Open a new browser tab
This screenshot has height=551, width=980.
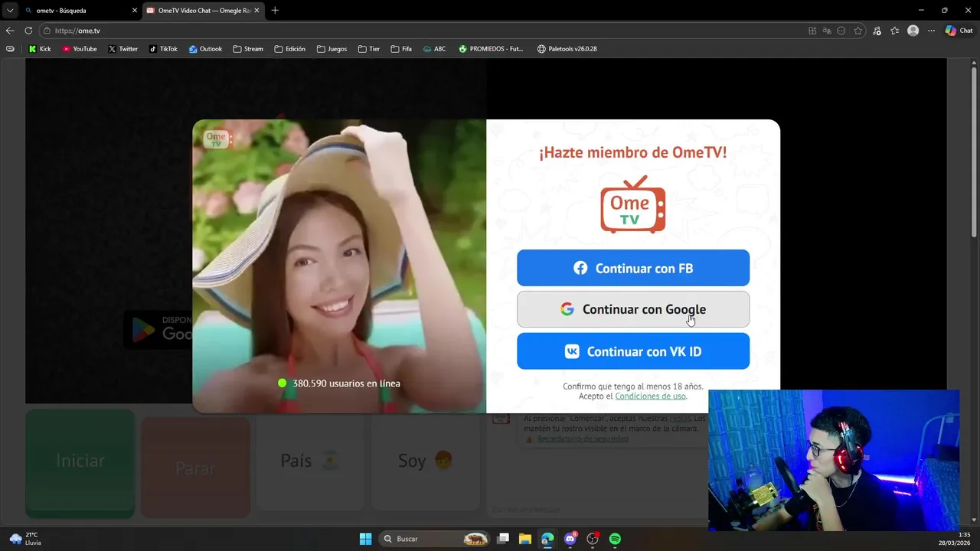click(x=275, y=11)
